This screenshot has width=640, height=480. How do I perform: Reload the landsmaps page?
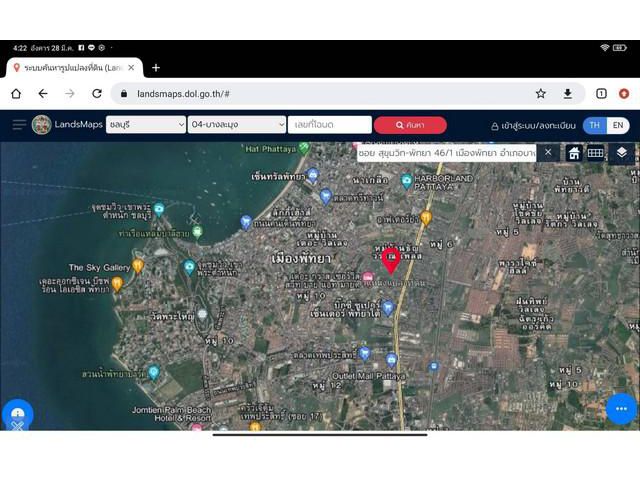click(x=97, y=93)
